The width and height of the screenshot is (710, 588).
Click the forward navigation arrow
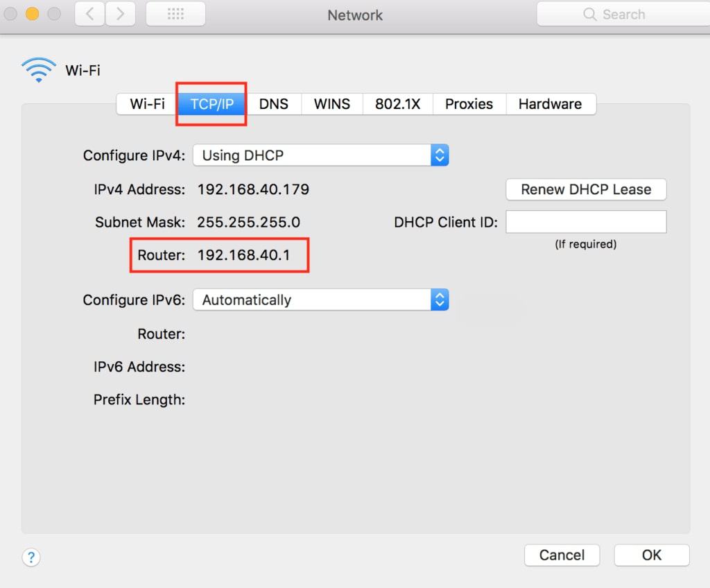[121, 14]
